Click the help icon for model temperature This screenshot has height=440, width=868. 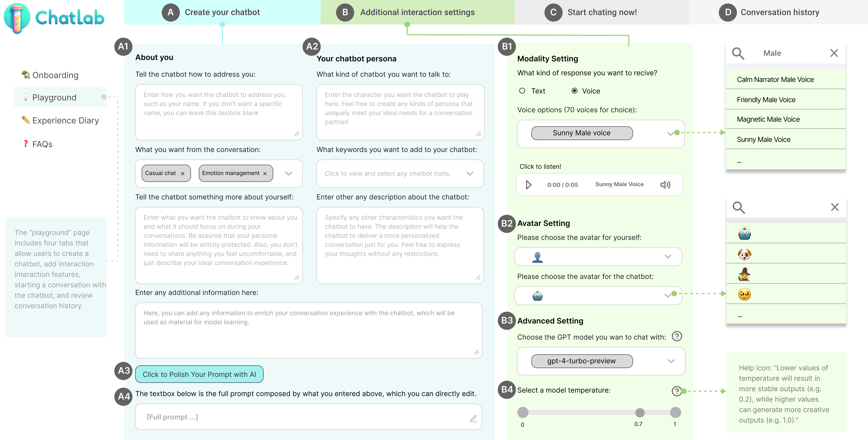[676, 391]
